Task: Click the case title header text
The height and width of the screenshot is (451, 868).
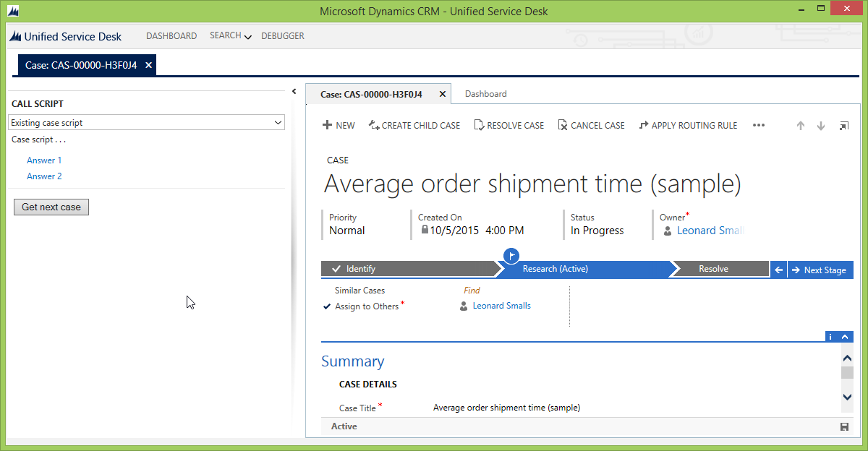Action: 532,184
